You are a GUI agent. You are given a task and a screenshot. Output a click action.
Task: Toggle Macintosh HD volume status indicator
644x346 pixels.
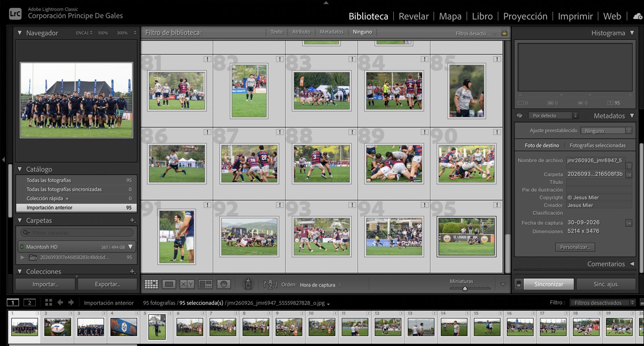pos(22,247)
